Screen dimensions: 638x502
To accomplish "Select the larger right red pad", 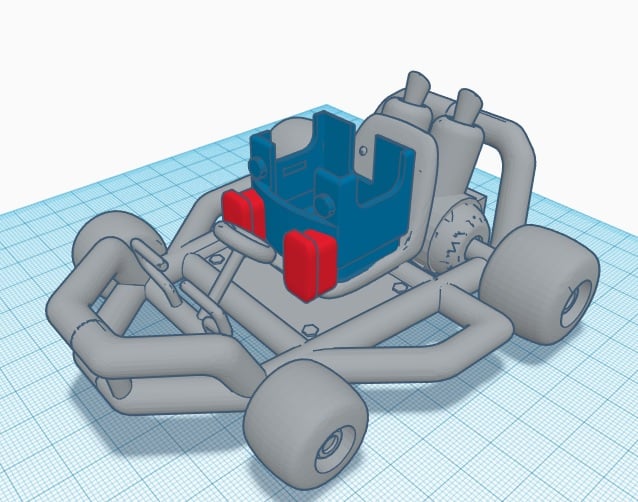I will tap(310, 264).
